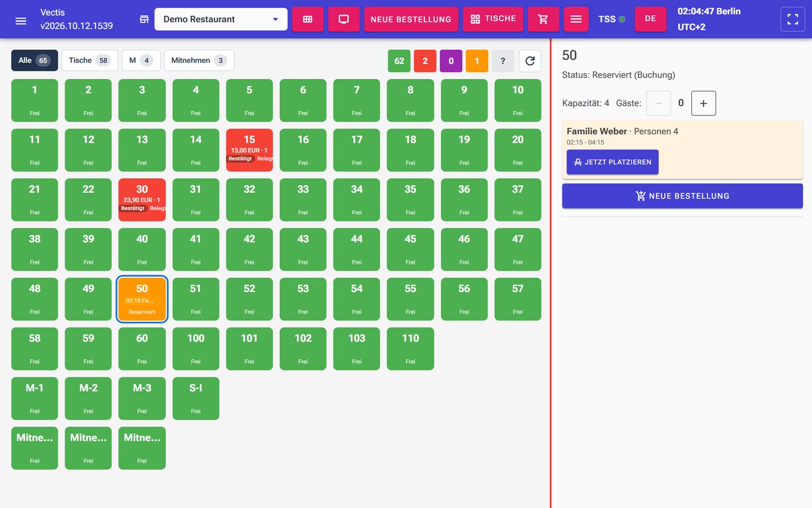Select the Alle filter tab

[35, 60]
